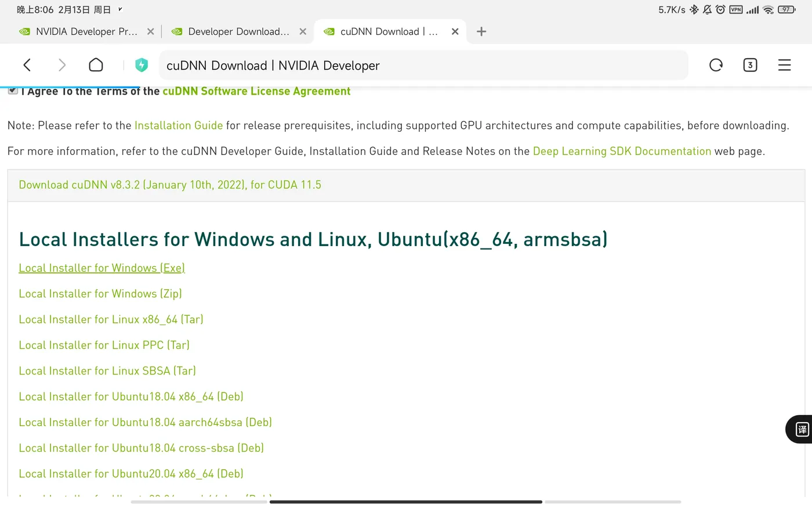The width and height of the screenshot is (812, 508).
Task: Download Ubuntu18.04 cross-sbsa (Deb) installer
Action: point(141,448)
